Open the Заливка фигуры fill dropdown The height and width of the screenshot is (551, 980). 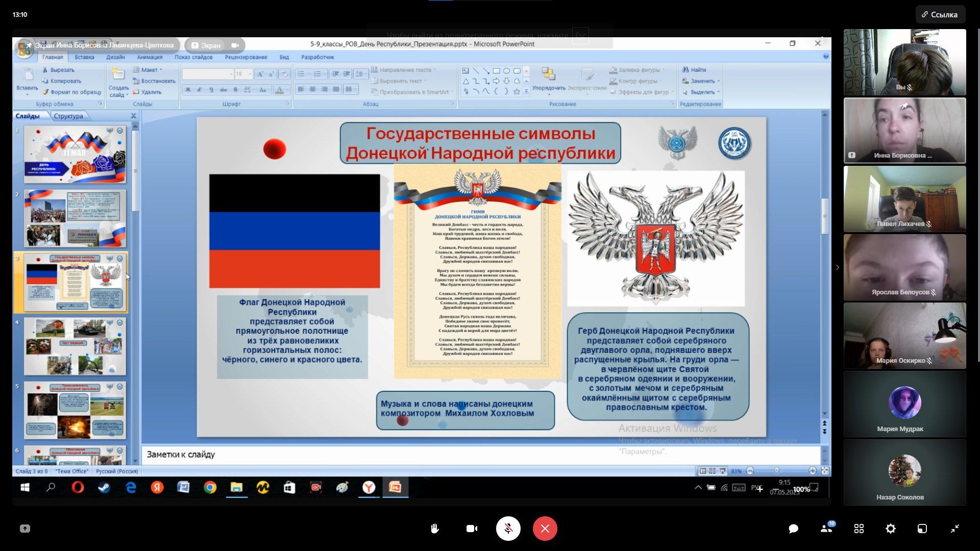[x=637, y=70]
